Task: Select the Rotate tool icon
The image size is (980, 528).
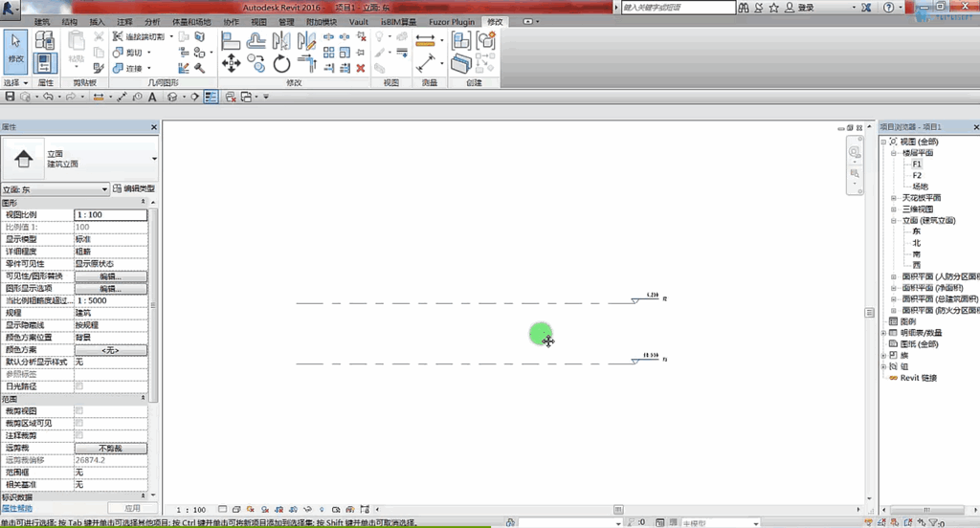Action: tap(281, 63)
